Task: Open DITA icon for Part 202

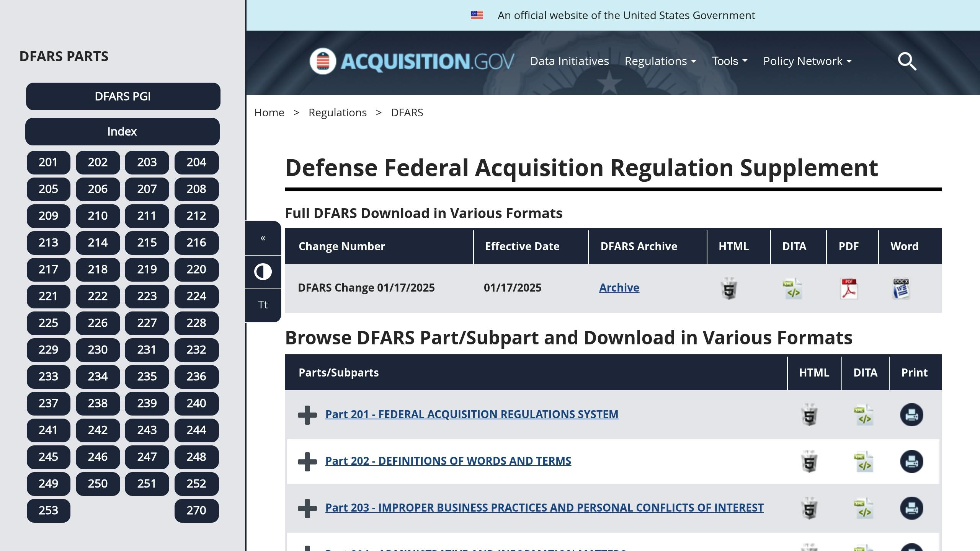Action: 864,461
